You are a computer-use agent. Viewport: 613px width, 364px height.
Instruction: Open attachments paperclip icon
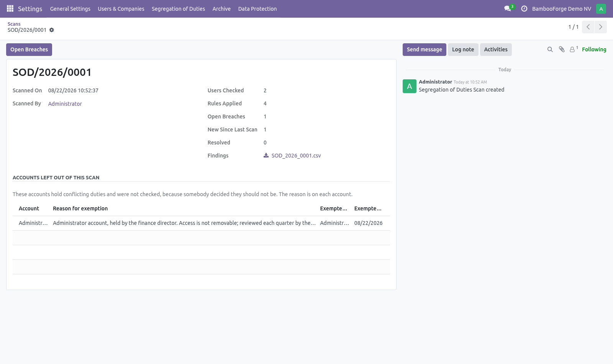562,49
